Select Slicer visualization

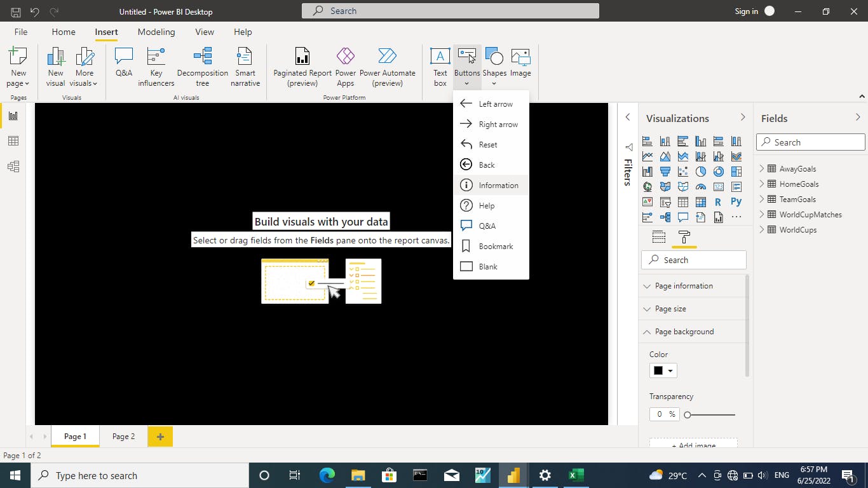pos(665,203)
